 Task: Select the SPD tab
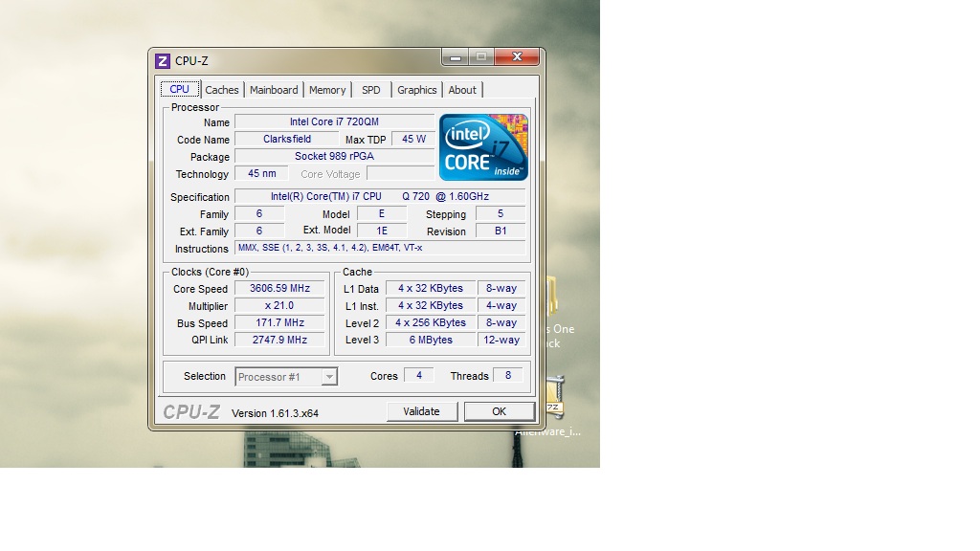(x=370, y=90)
